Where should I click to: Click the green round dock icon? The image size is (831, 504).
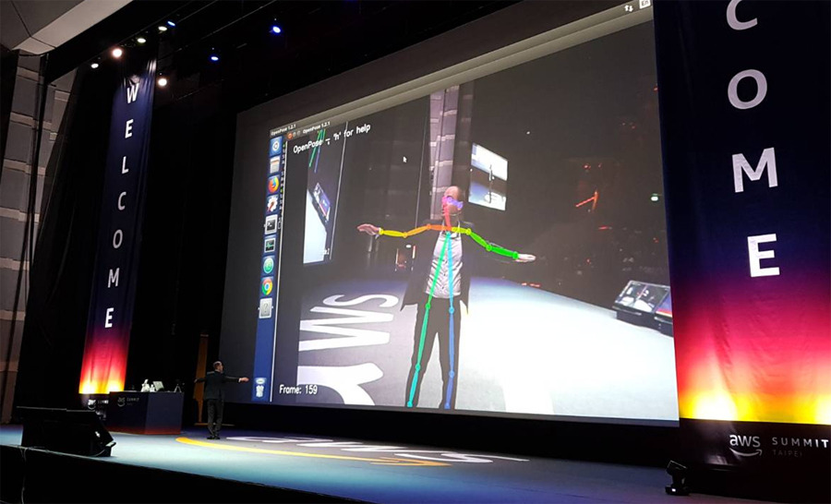pos(270,265)
